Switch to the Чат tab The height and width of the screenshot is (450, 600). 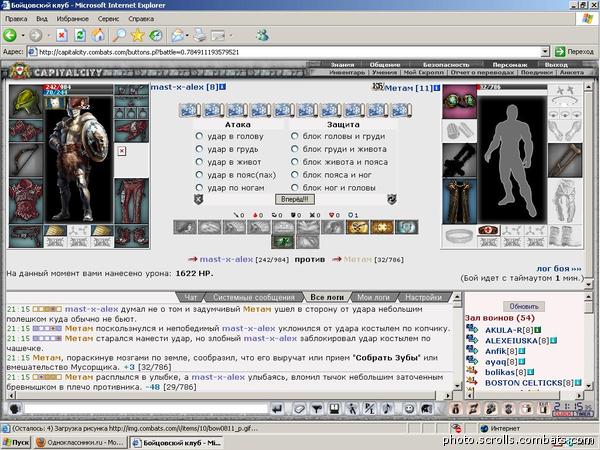pos(190,297)
